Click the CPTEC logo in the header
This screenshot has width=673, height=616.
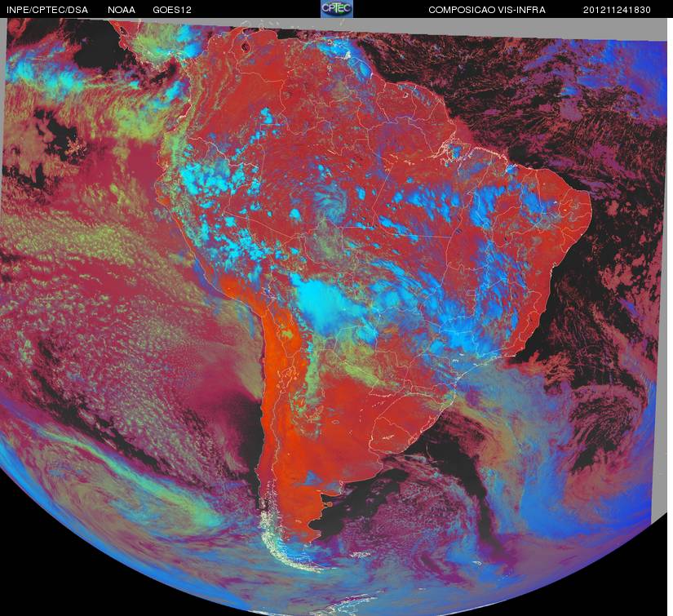tap(337, 9)
